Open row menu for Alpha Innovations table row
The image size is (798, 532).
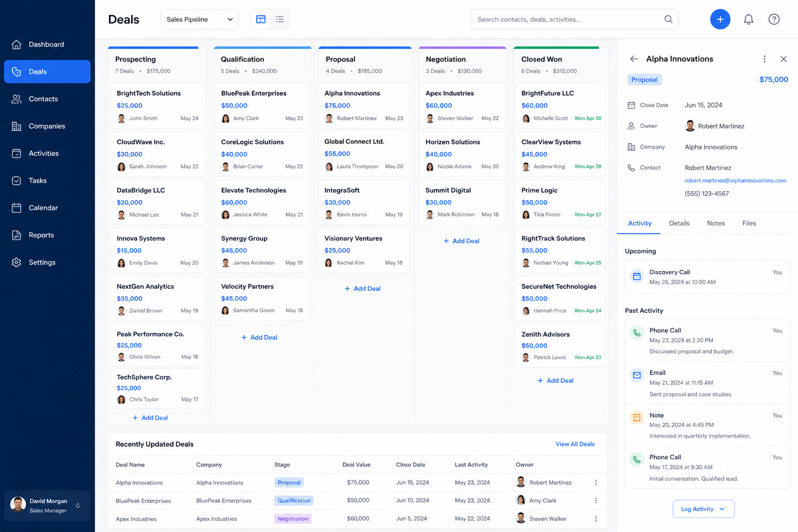click(596, 483)
